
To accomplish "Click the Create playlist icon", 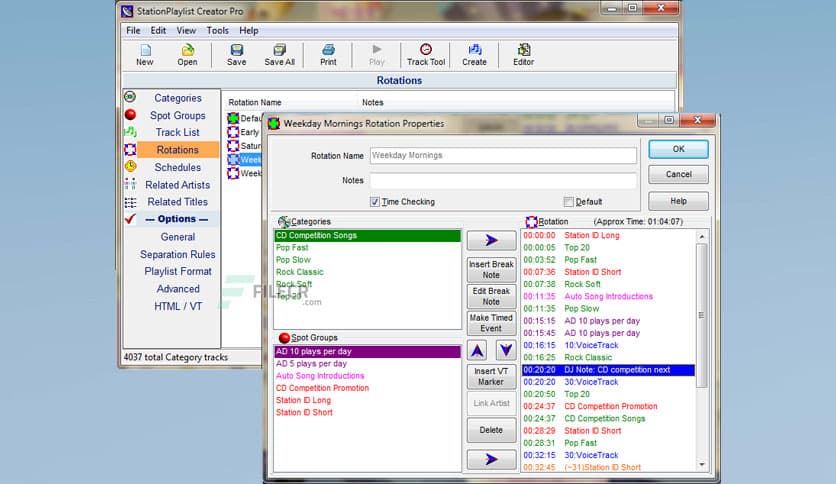I will (475, 50).
